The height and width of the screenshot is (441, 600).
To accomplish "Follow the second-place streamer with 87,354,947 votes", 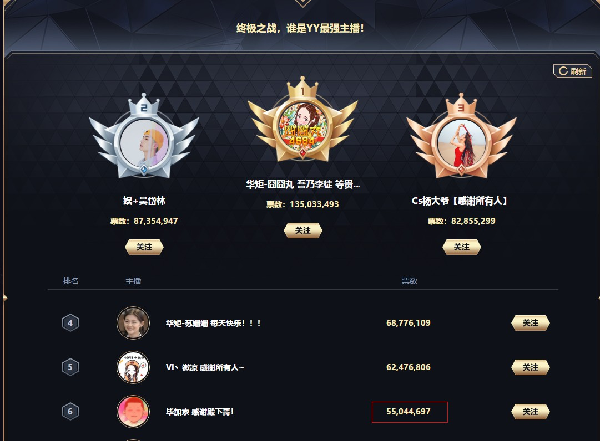I will coord(144,247).
